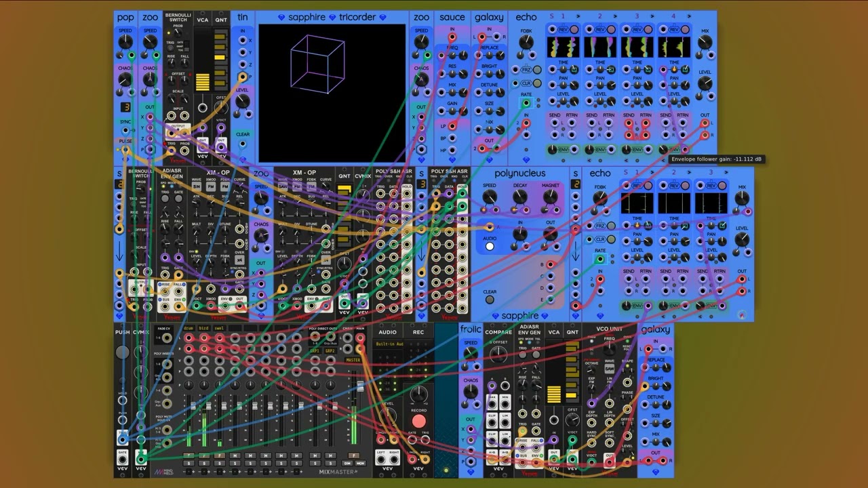Toggle the AUDIO button on polynucleus
Image resolution: width=868 pixels, height=488 pixels.
490,247
